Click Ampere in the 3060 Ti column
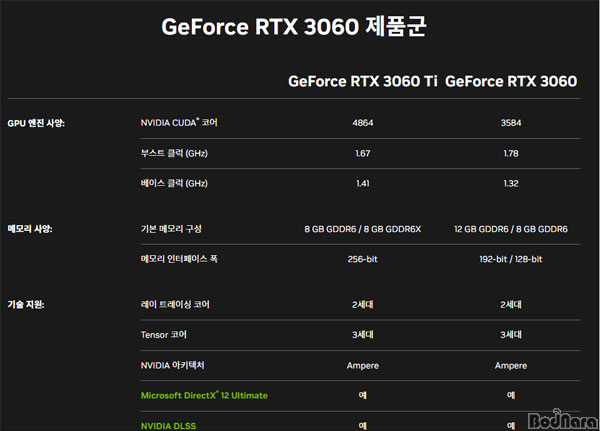 click(x=363, y=366)
